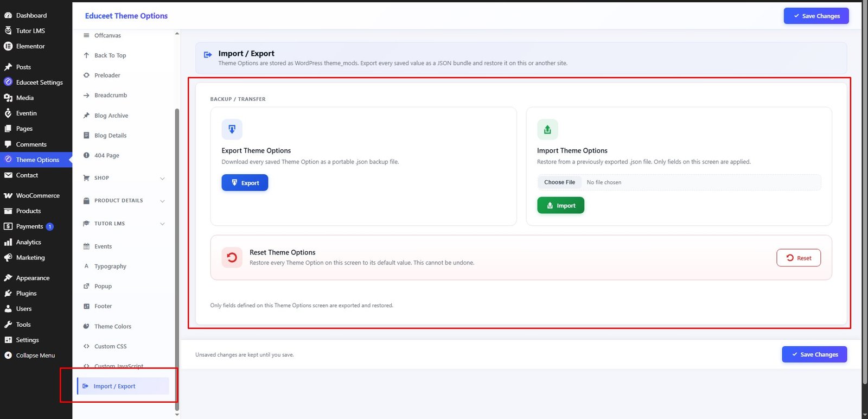Expand the TUTOR LMS section chevron

(162, 224)
